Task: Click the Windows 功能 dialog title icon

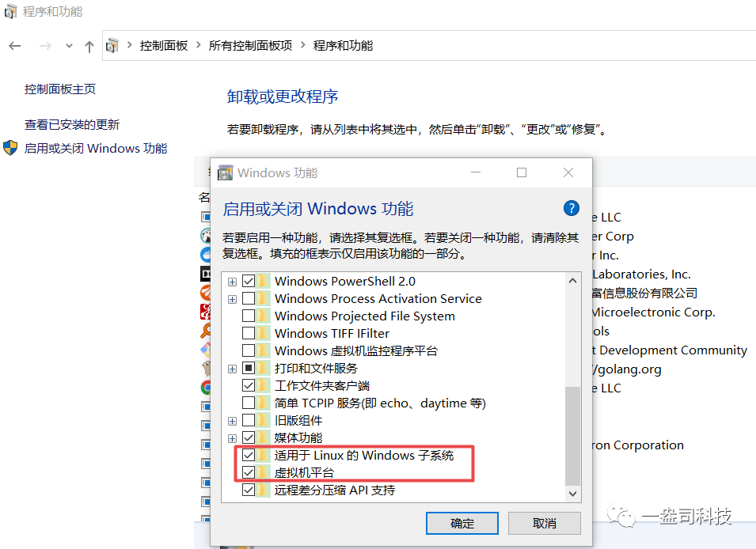Action: (225, 172)
